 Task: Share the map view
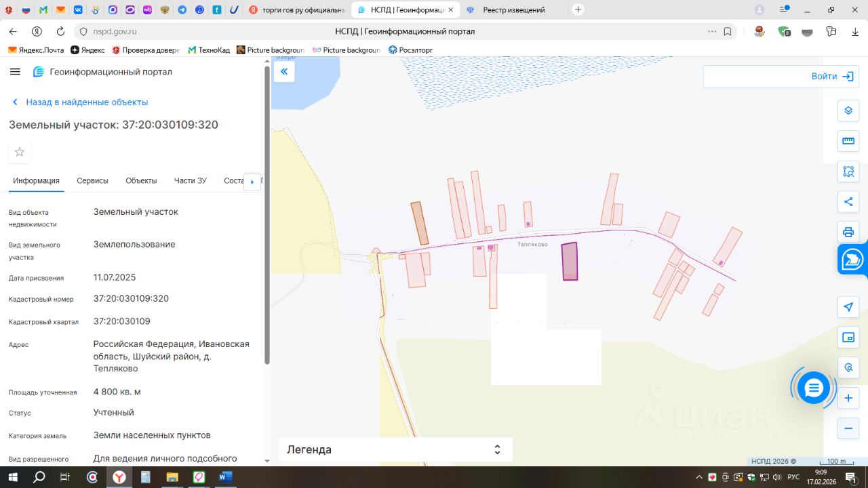pos(848,201)
